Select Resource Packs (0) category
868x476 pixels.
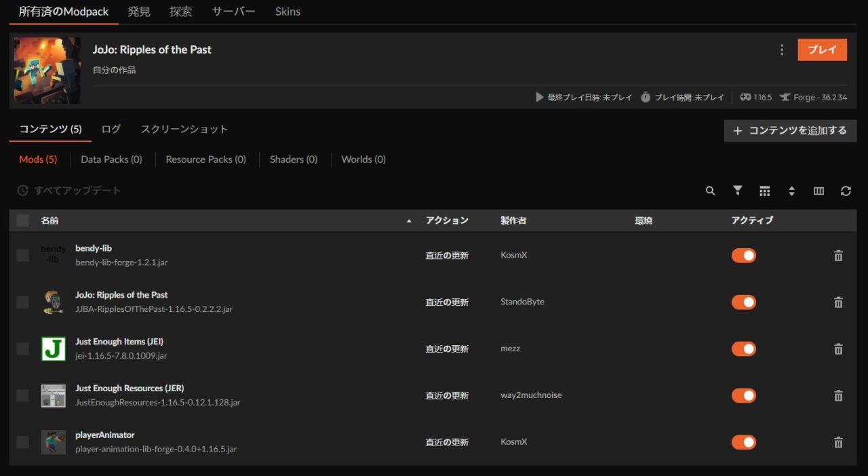tap(205, 159)
